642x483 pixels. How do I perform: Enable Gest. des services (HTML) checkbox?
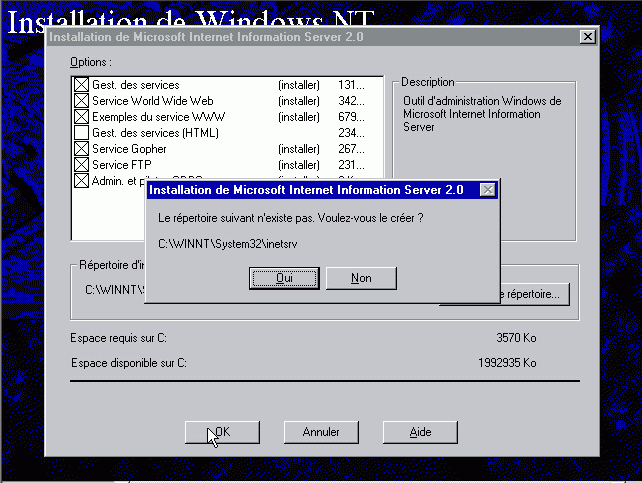(81, 133)
